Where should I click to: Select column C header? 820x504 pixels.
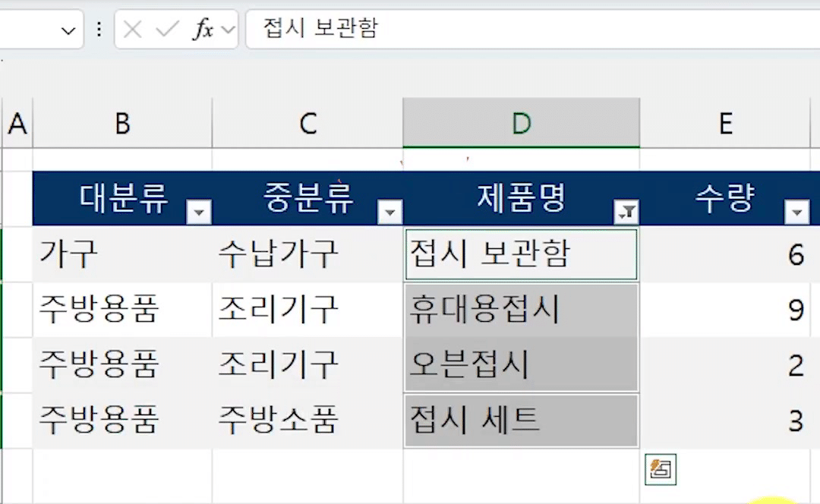pyautogui.click(x=307, y=124)
